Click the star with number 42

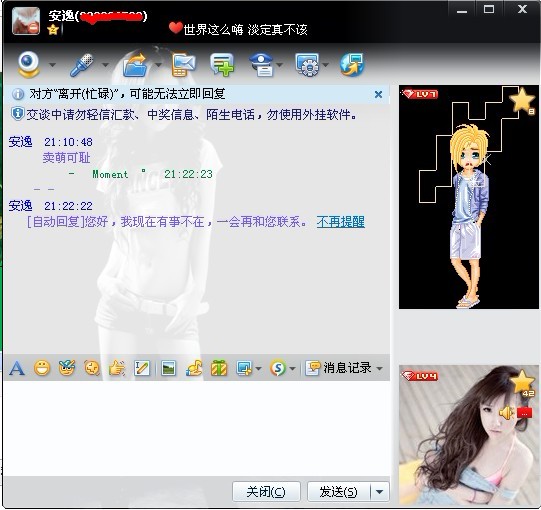click(x=523, y=383)
